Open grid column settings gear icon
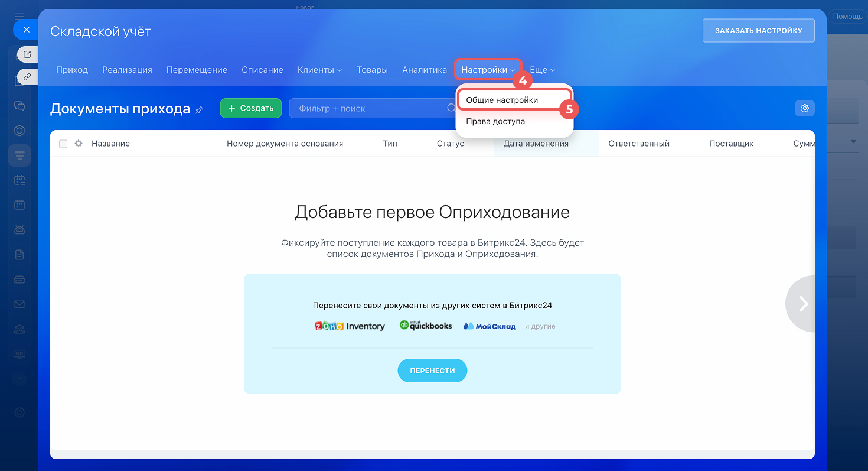Image resolution: width=868 pixels, height=471 pixels. pos(79,144)
